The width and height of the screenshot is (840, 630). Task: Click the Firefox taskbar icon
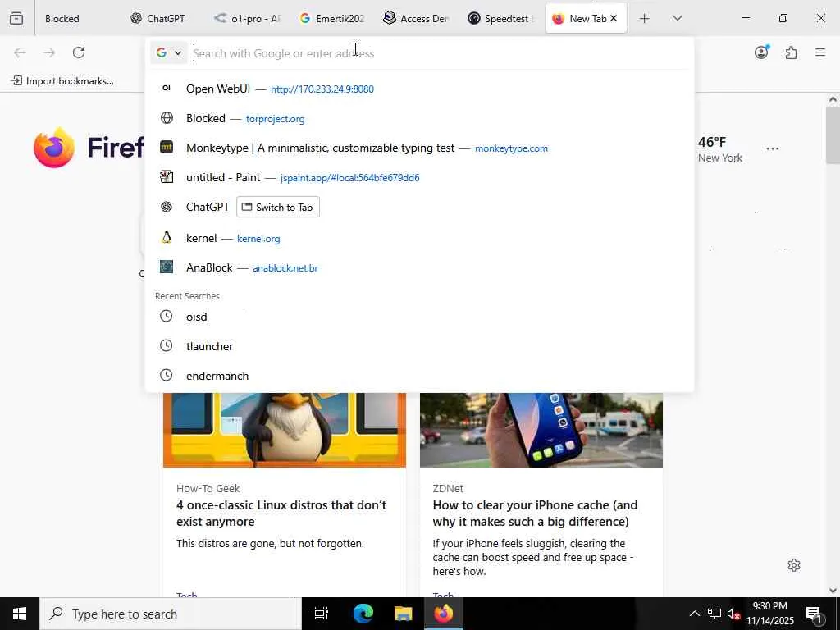pyautogui.click(x=444, y=614)
